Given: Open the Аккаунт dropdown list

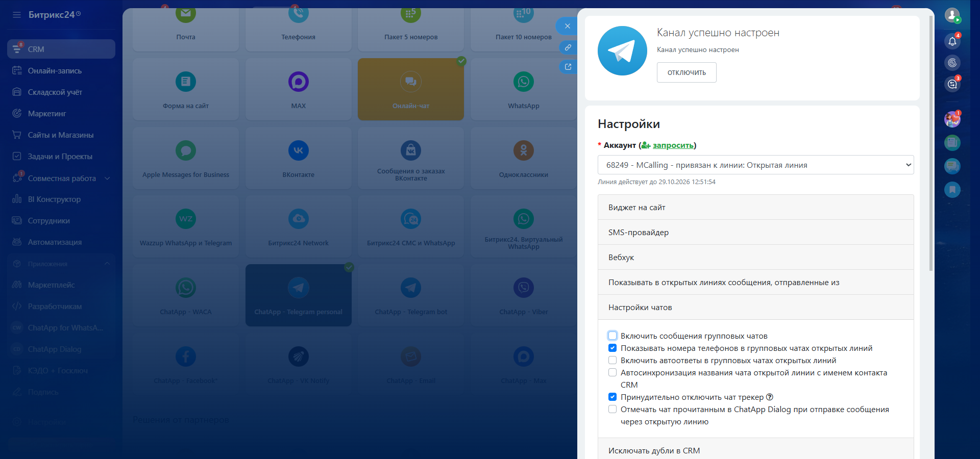Looking at the screenshot, I should (x=755, y=165).
